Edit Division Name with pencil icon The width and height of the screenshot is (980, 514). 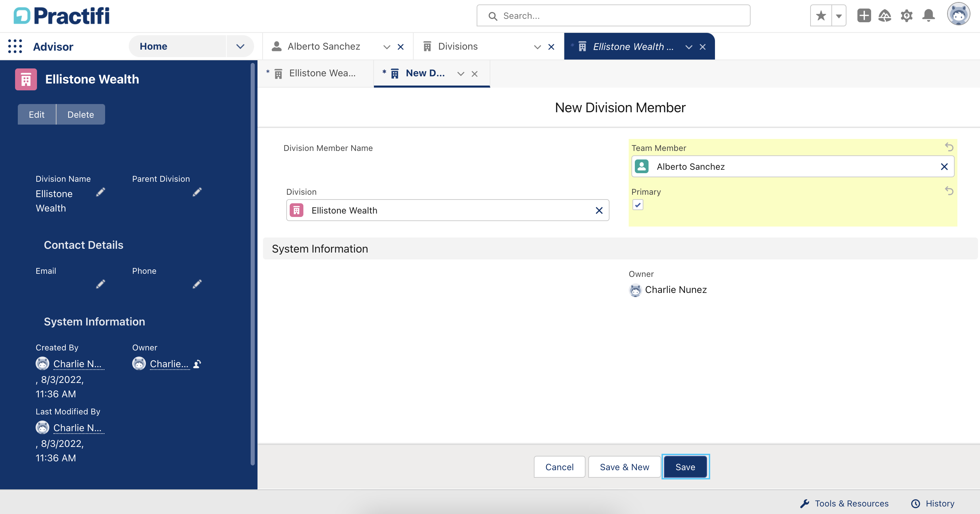coord(100,192)
